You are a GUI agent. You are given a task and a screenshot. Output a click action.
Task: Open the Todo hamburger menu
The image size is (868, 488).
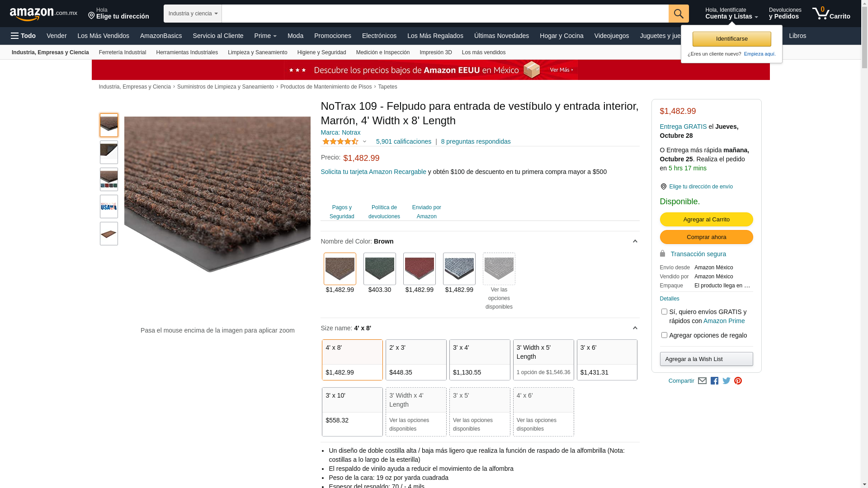pyautogui.click(x=23, y=36)
